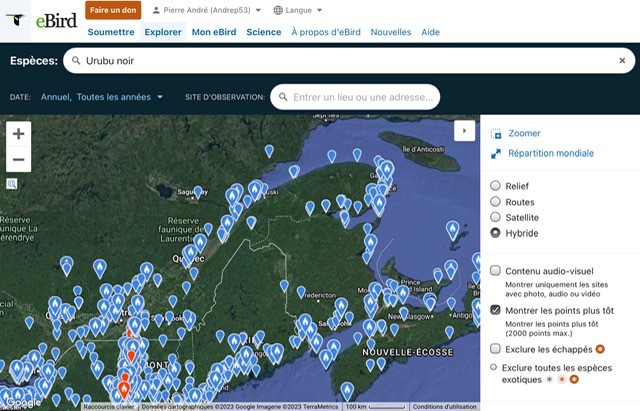Open the Soumettre tab
The width and height of the screenshot is (640, 411).
pyautogui.click(x=110, y=32)
